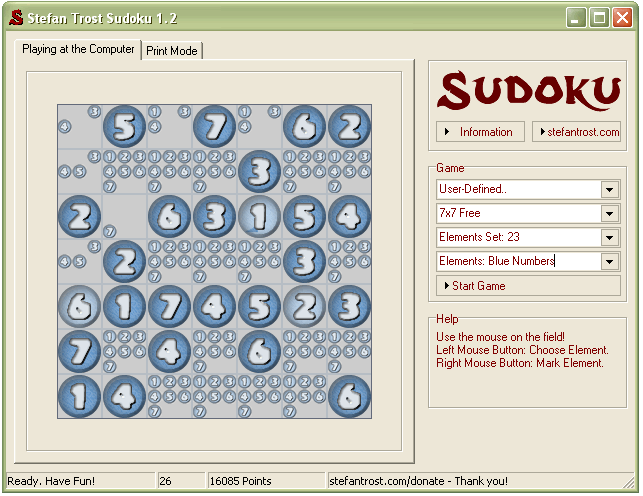
Task: Select the Playing at the Computer tab
Action: pos(78,49)
